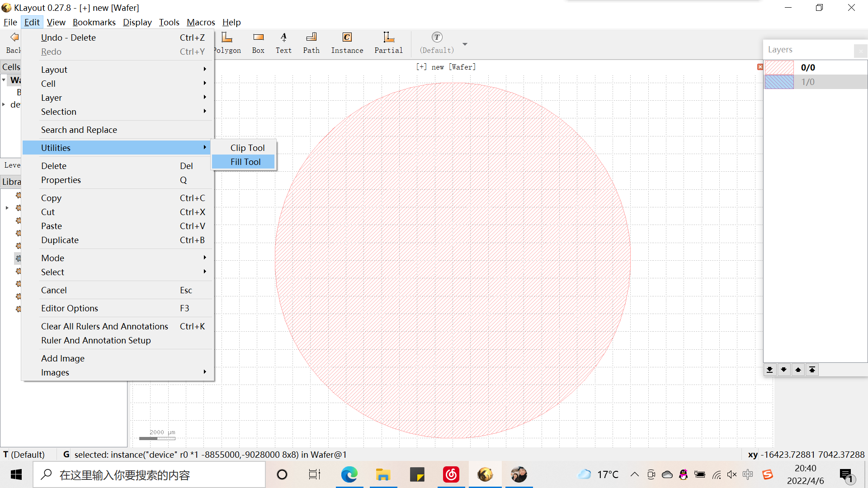Select Fill Tool from Utilities submenu
The image size is (868, 488).
click(245, 162)
